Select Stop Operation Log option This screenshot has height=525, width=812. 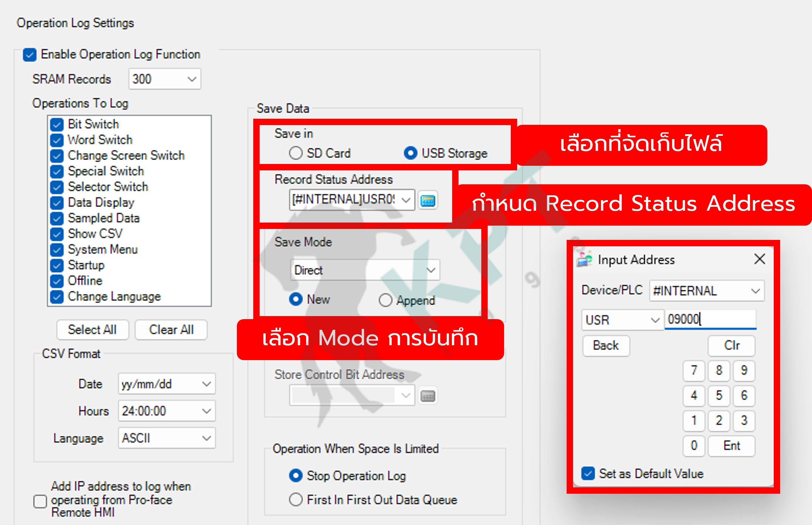click(x=295, y=476)
